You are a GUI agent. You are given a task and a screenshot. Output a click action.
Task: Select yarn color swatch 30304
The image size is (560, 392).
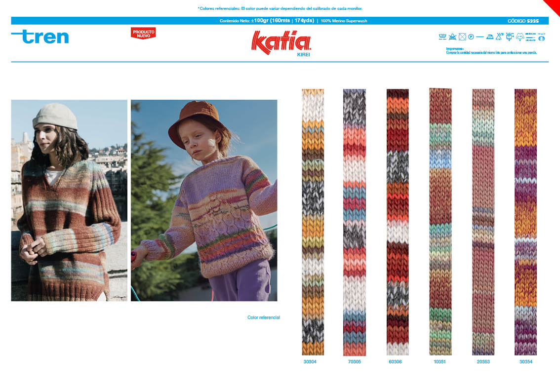(x=313, y=222)
